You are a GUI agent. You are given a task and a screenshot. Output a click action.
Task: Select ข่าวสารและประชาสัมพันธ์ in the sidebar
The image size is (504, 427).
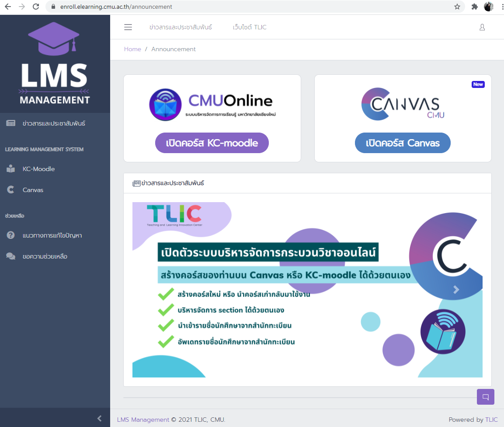tap(54, 123)
